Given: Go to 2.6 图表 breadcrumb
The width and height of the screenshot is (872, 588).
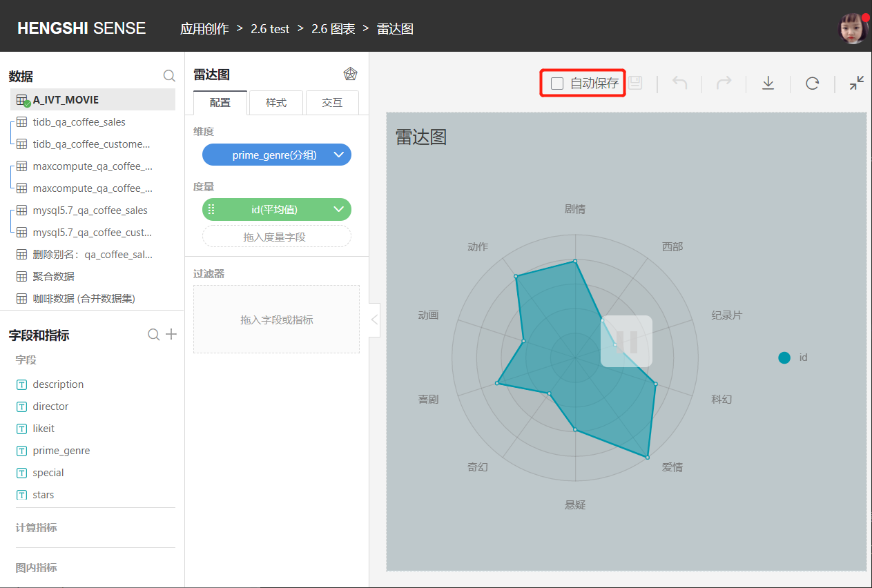Looking at the screenshot, I should click(x=333, y=28).
